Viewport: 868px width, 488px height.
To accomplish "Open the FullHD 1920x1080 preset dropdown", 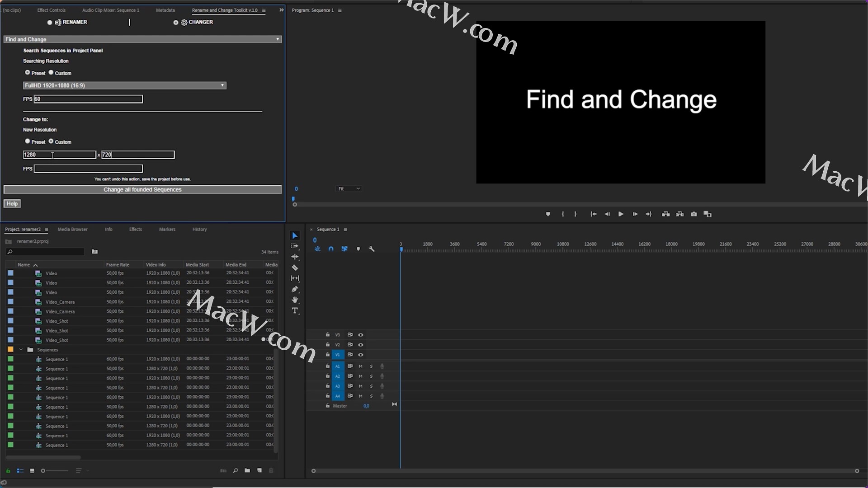I will 124,85.
